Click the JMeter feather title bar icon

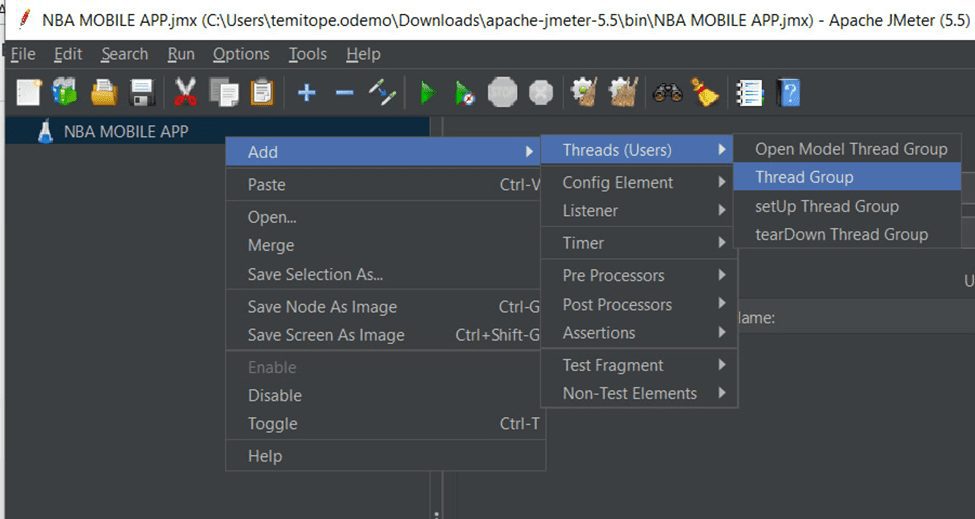tap(24, 19)
